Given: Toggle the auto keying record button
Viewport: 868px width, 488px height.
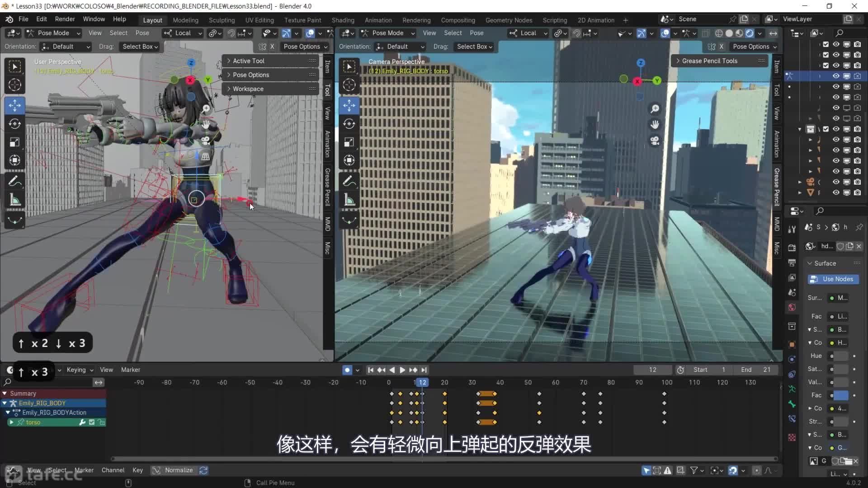Looking at the screenshot, I should point(347,370).
